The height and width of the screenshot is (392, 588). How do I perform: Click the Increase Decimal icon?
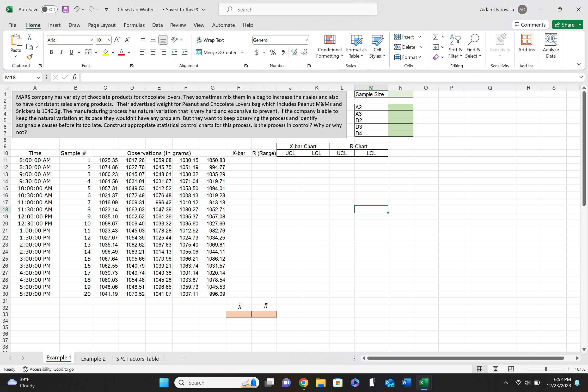pos(294,52)
